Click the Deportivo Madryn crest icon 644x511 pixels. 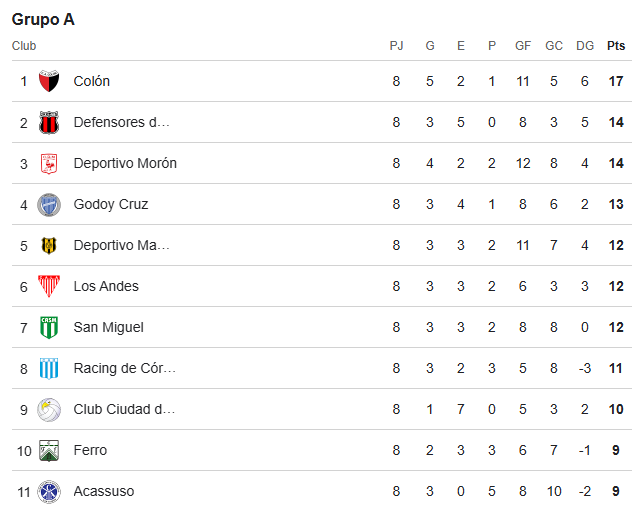pos(49,245)
